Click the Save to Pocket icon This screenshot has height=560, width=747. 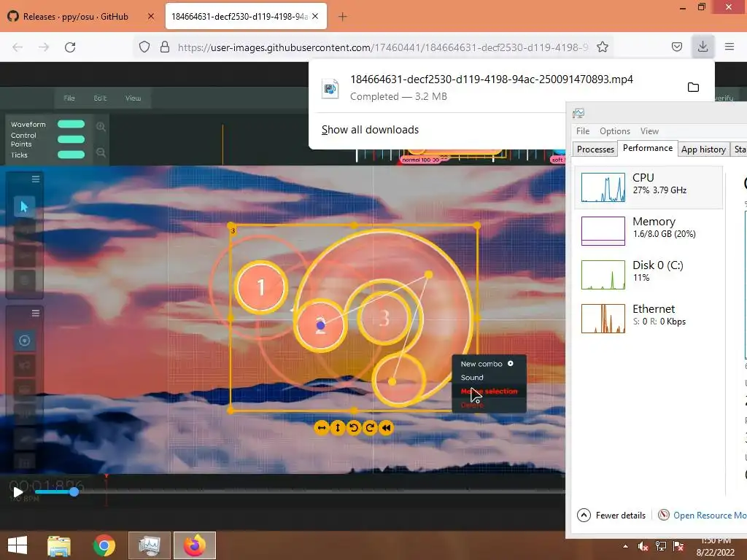pyautogui.click(x=676, y=47)
